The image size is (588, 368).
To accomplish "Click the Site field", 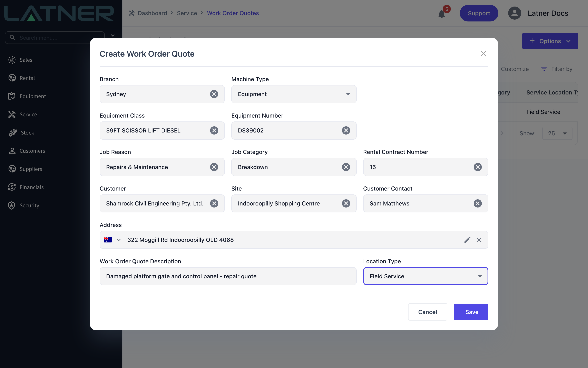I will click(294, 203).
